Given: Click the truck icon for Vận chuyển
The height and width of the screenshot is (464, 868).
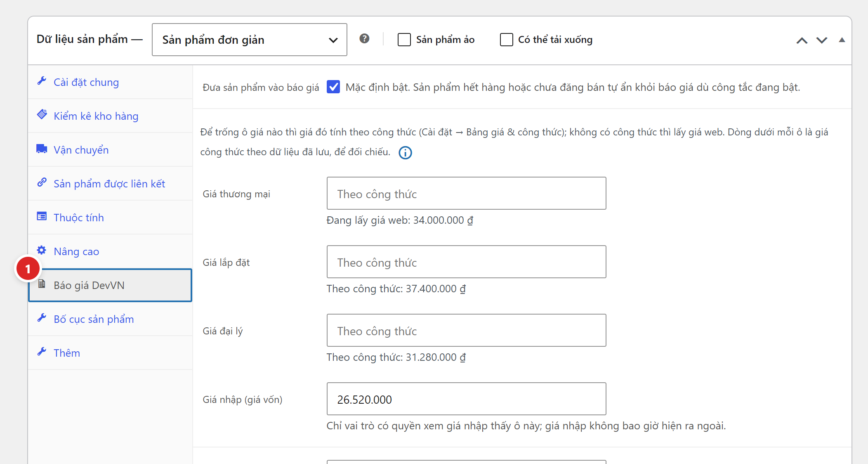Looking at the screenshot, I should pyautogui.click(x=42, y=149).
